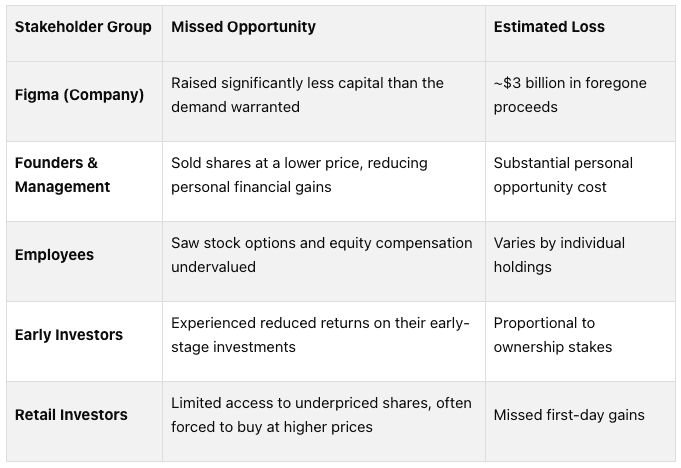This screenshot has width=681, height=468.
Task: Click the 'Estimated Loss' column header
Action: pyautogui.click(x=549, y=27)
